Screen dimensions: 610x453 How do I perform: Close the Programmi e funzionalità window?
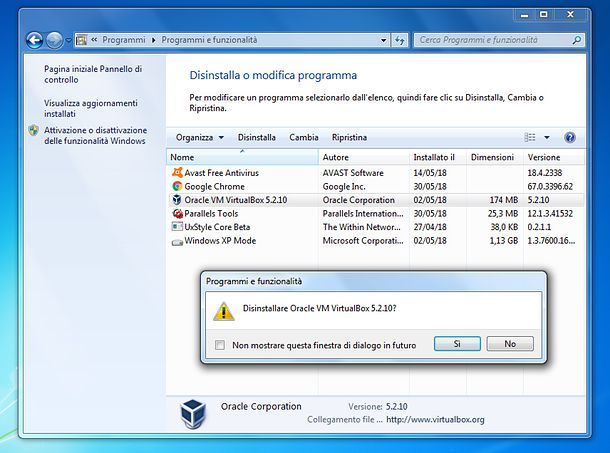click(x=570, y=15)
